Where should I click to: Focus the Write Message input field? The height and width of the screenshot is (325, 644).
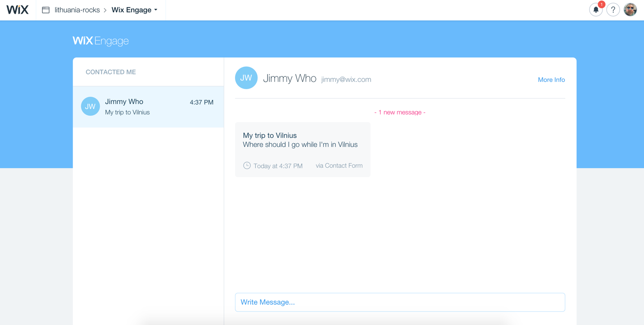click(400, 302)
